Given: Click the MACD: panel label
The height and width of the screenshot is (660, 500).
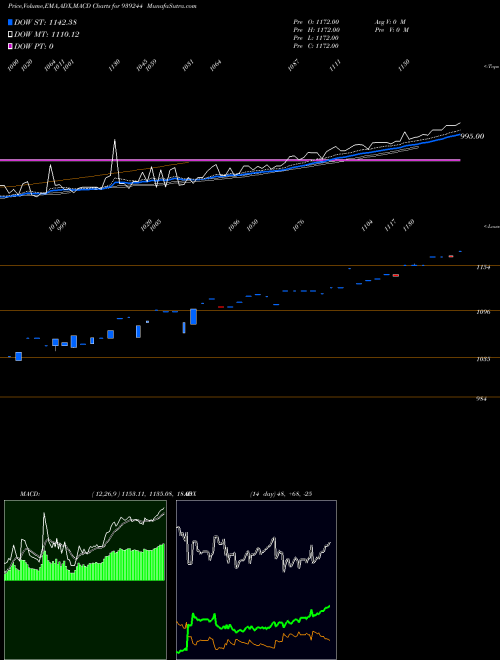Looking at the screenshot, I should [29, 494].
